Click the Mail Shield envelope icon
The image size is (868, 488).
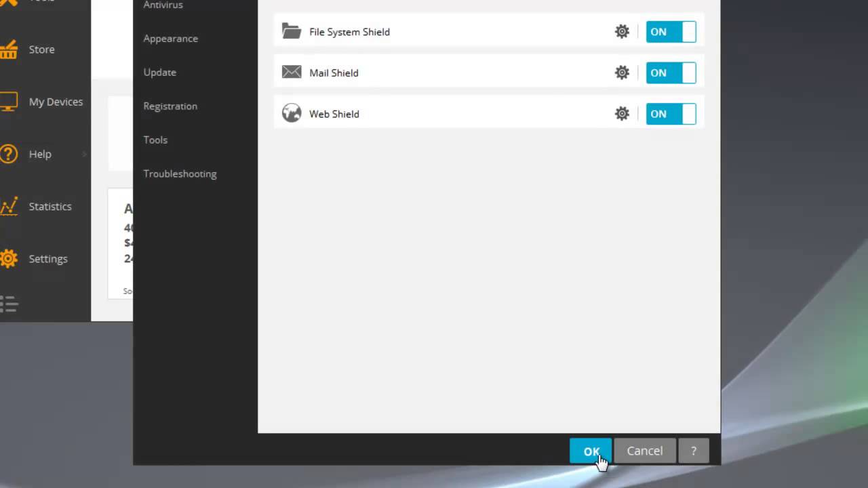point(292,72)
